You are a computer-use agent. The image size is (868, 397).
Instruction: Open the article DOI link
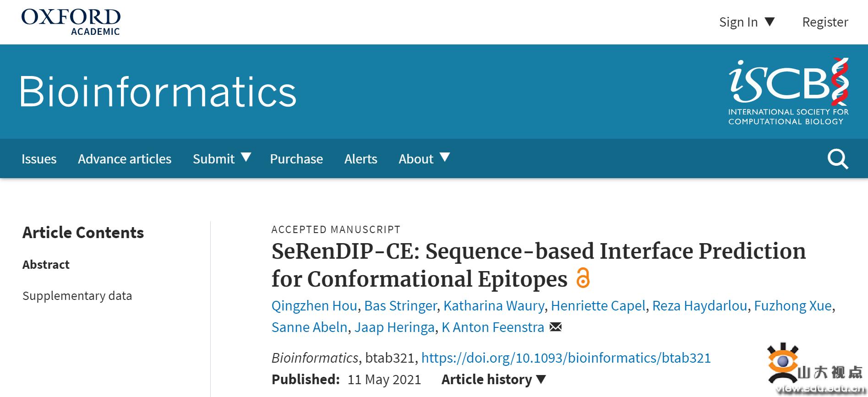566,358
